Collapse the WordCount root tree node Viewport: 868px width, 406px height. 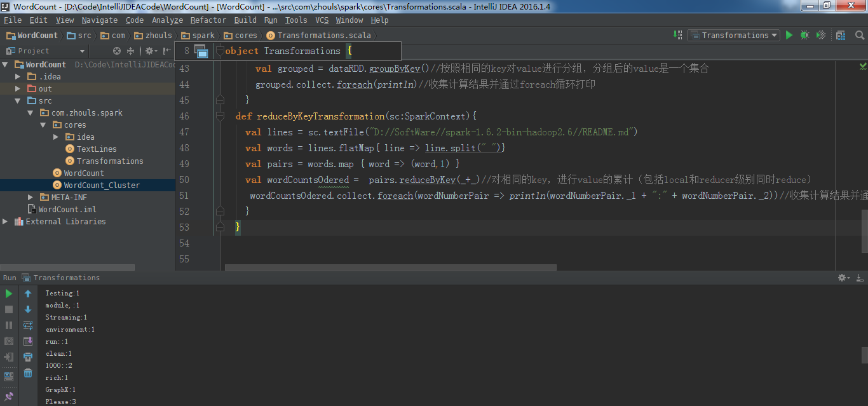6,65
